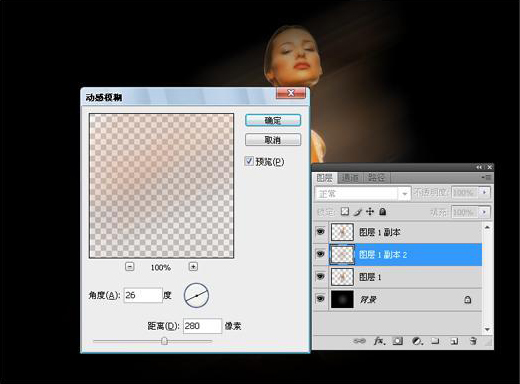520x384 pixels.
Task: Add a layer mask
Action: pyautogui.click(x=397, y=341)
